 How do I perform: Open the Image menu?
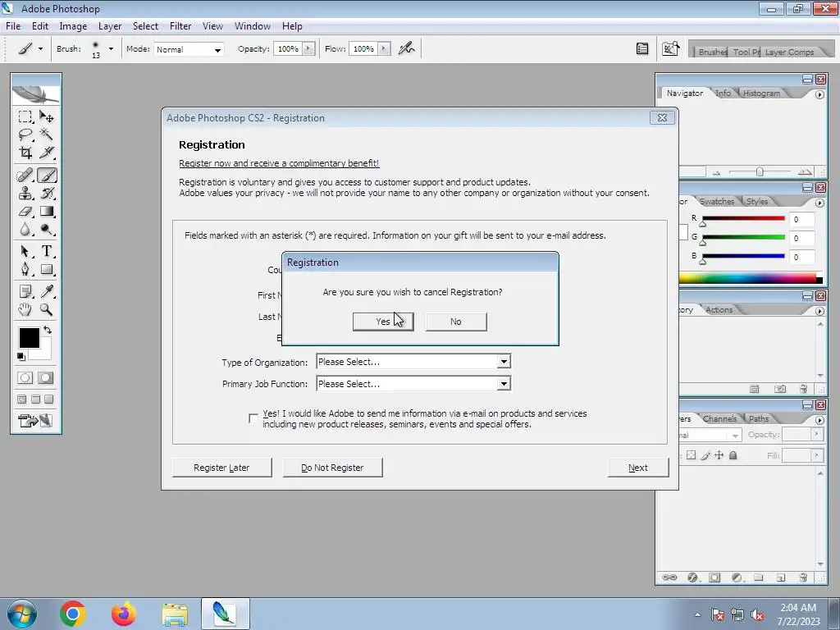(73, 26)
